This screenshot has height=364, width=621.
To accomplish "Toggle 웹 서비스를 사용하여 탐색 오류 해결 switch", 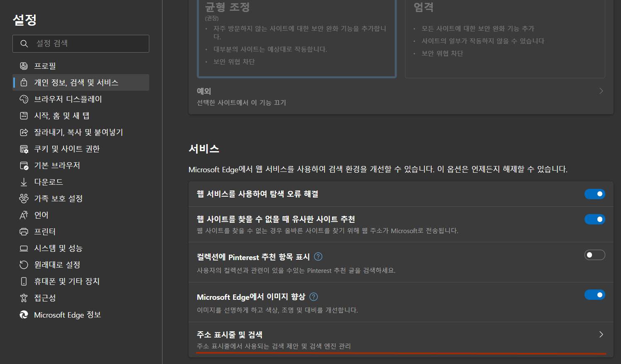I will tap(595, 194).
